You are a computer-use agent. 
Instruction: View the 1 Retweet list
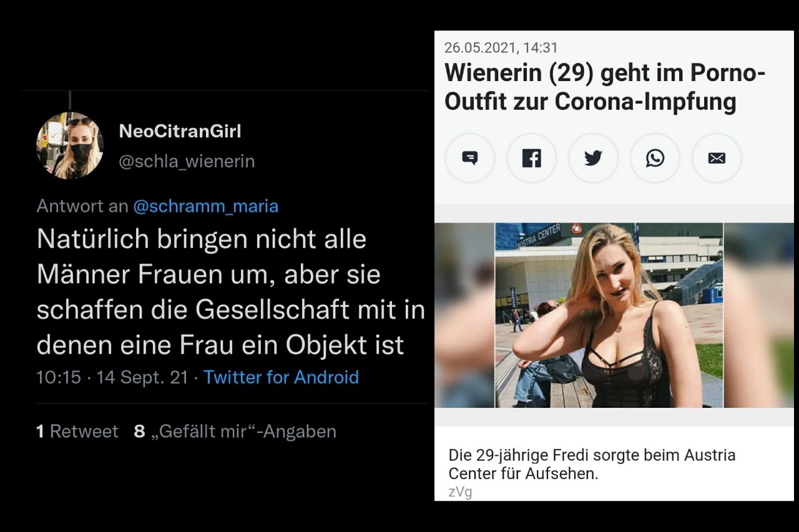(x=77, y=431)
